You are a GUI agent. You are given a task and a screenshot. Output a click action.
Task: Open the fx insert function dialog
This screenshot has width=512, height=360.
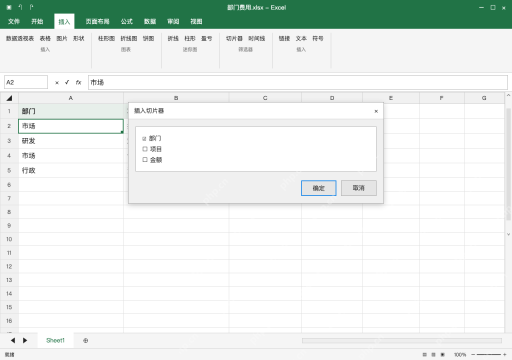click(78, 82)
